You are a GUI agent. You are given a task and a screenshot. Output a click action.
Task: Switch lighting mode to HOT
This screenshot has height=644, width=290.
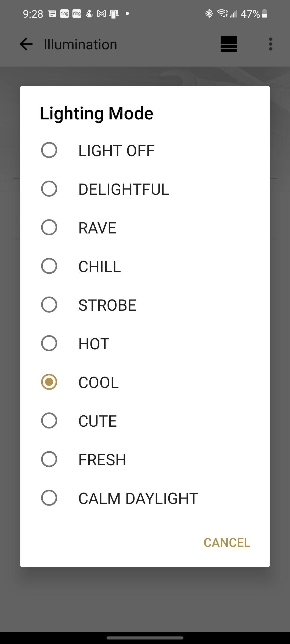(49, 343)
